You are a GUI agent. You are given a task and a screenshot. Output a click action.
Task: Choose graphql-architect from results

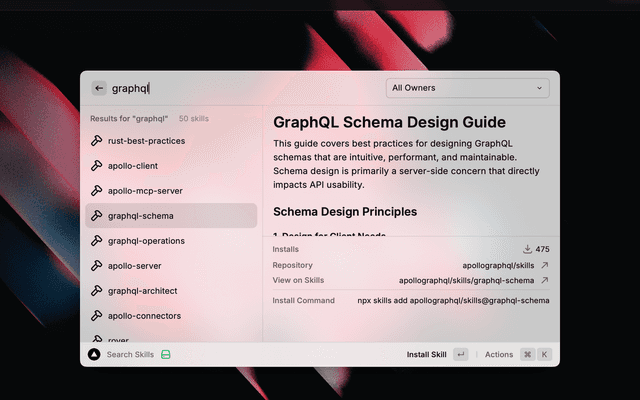[x=143, y=291]
